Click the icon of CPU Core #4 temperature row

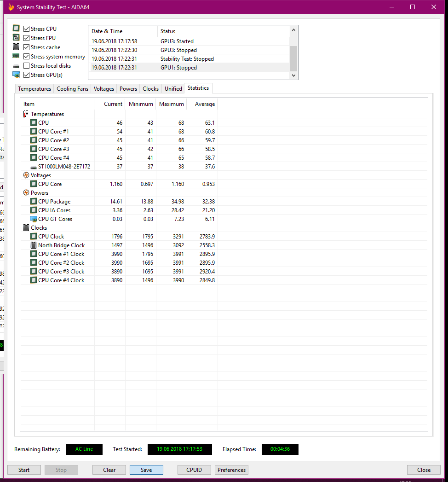pos(34,158)
